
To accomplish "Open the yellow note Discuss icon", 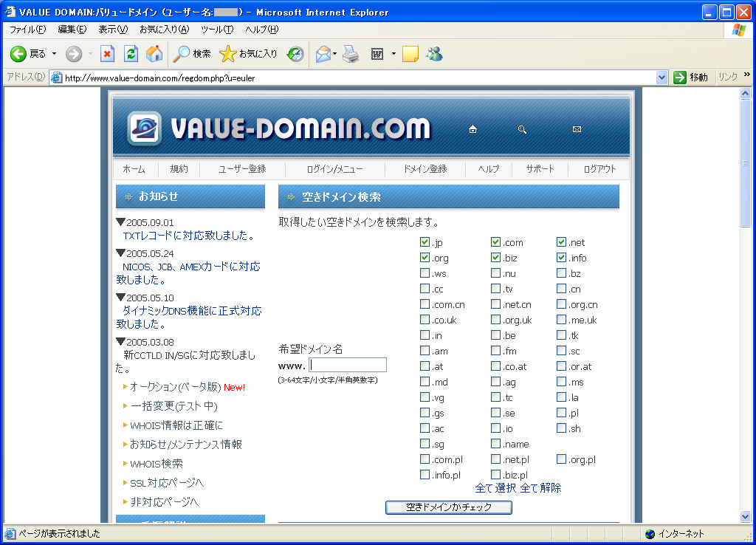I will (x=410, y=54).
